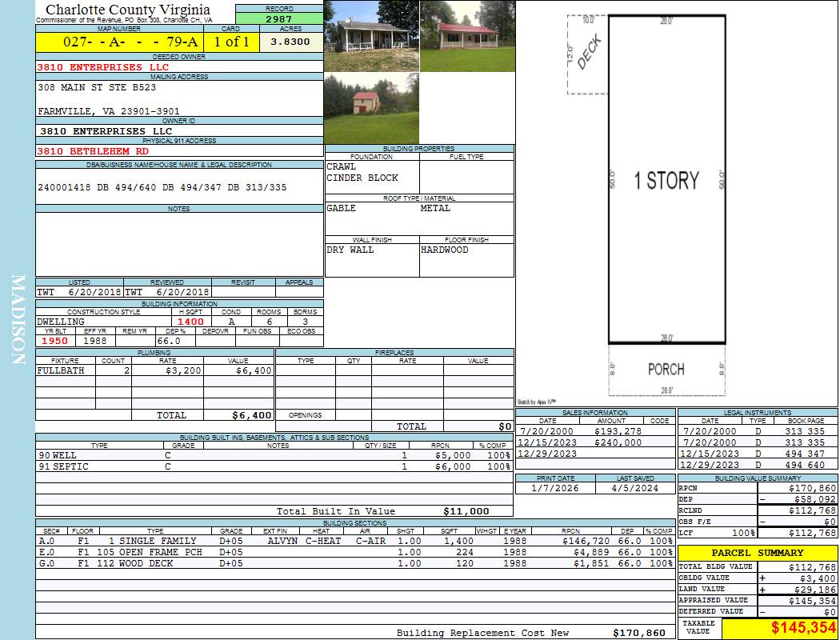The height and width of the screenshot is (640, 840).
Task: Select the green record number 2987 field
Action: click(x=279, y=18)
